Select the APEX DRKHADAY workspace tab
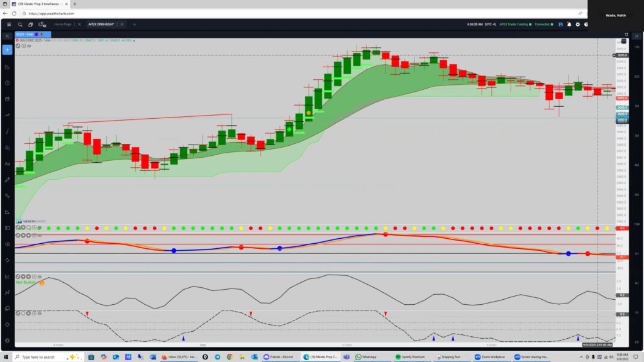This screenshot has height=362, width=644. [x=101, y=25]
